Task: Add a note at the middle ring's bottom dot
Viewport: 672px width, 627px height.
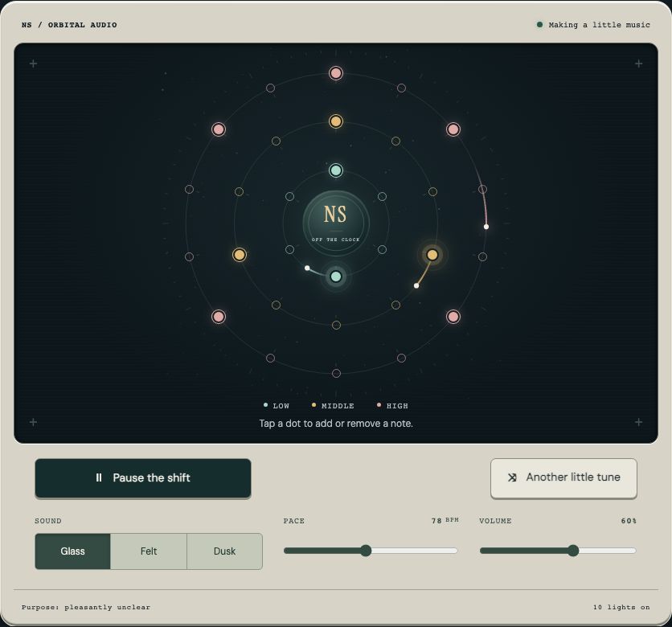Action: [337, 326]
